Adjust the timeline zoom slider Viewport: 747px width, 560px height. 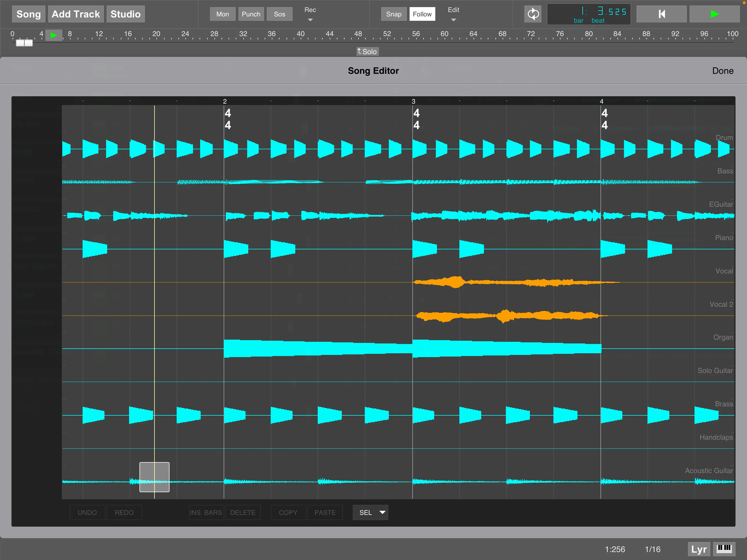click(24, 43)
